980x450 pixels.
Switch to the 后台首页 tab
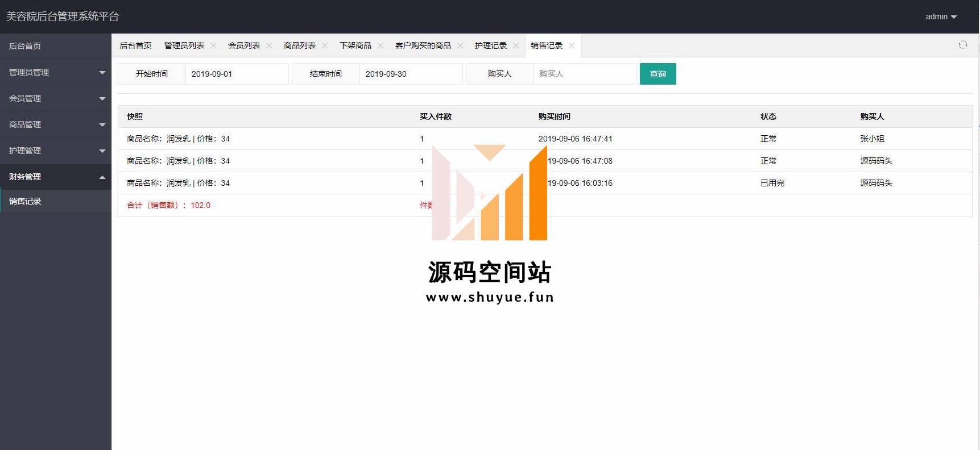tap(135, 45)
